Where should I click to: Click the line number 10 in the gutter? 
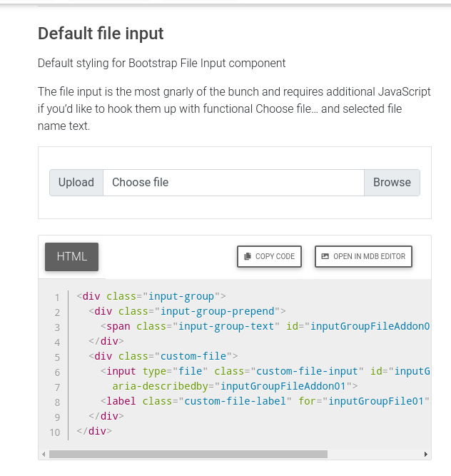click(55, 432)
